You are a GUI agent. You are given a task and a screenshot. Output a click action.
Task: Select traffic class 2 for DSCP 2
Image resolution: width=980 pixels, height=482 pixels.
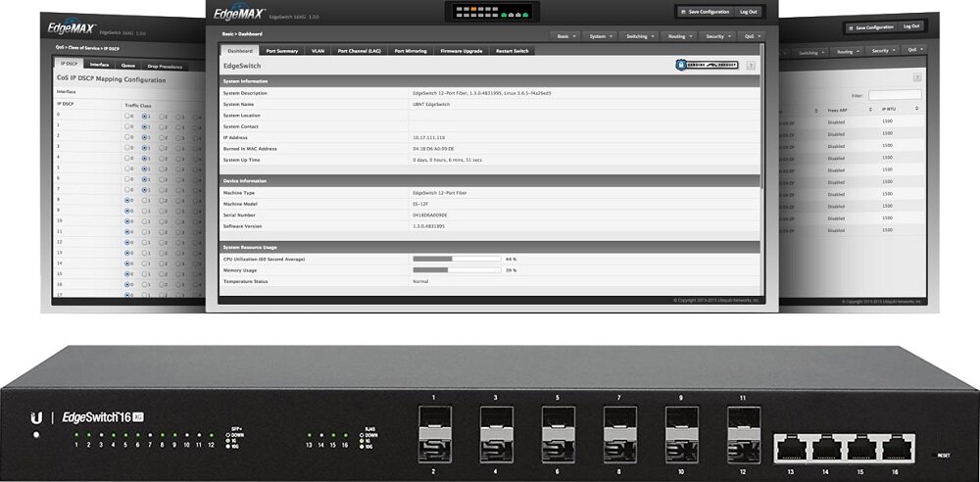tap(162, 137)
